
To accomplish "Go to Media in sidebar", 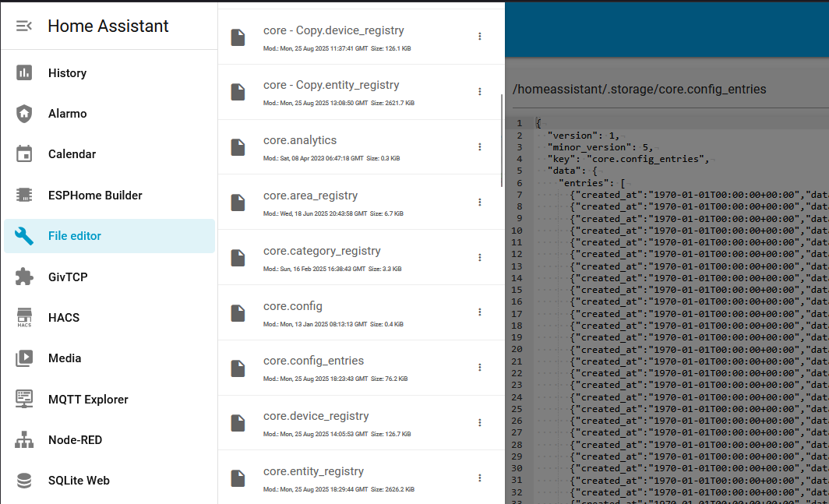I will click(x=65, y=358).
